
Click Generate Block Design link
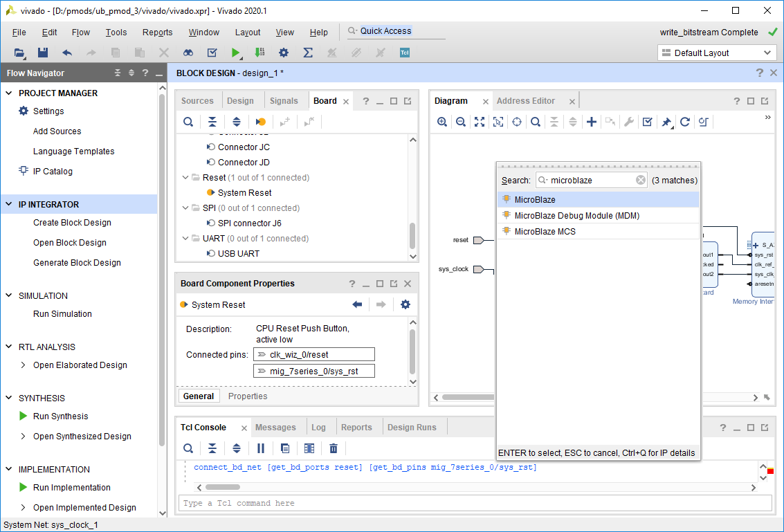coord(77,262)
